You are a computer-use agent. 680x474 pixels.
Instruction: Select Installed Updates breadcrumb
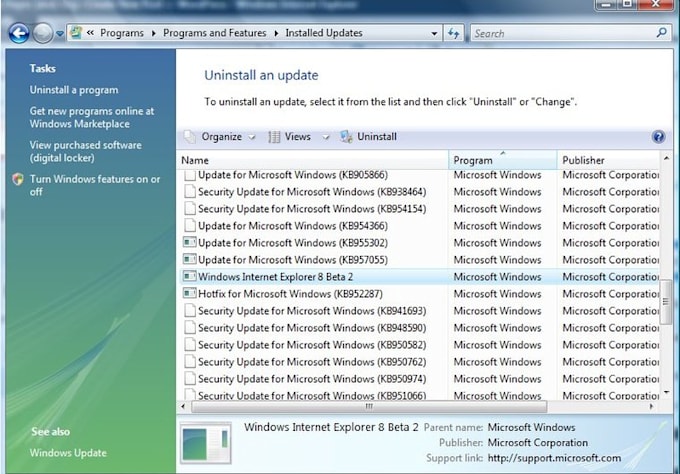324,33
